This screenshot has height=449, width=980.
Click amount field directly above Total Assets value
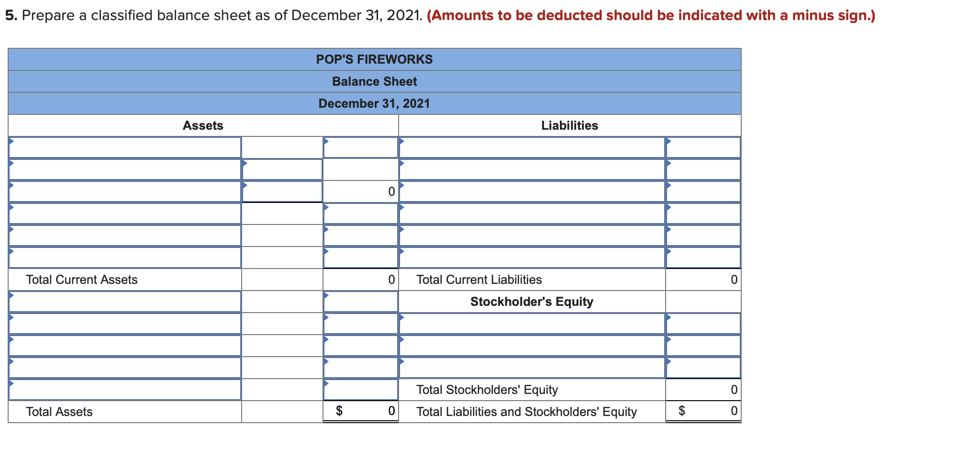(361, 390)
